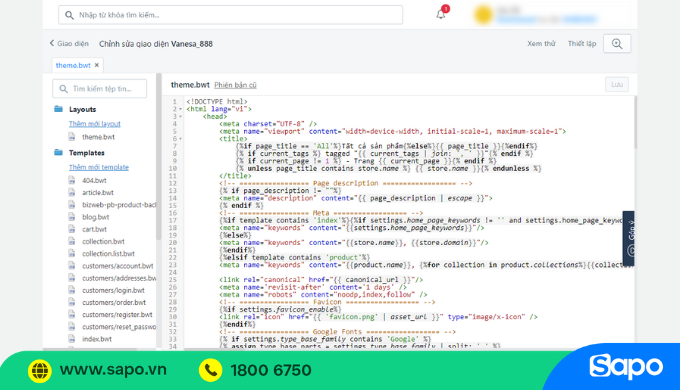680x390 pixels.
Task: Click the '</title>' code line
Action: (235, 176)
